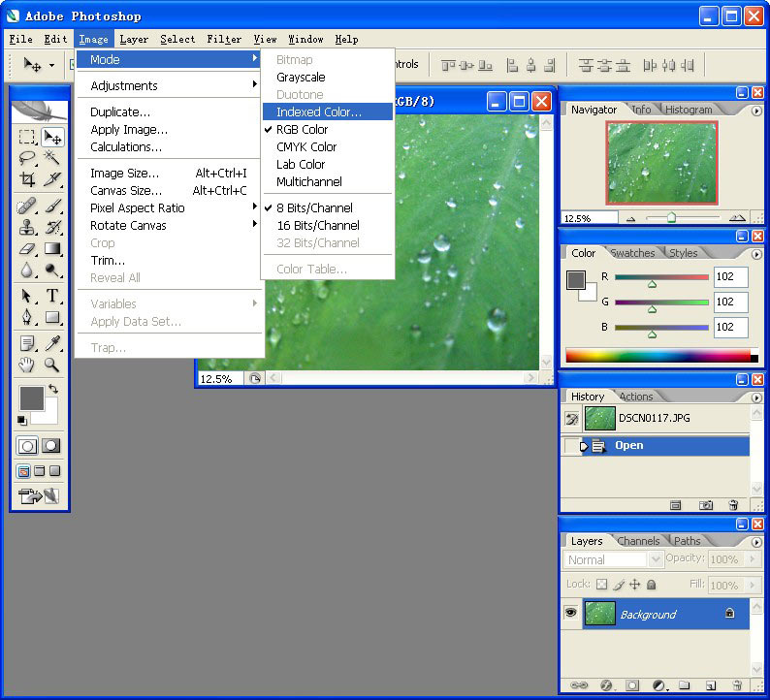This screenshot has height=700, width=770.
Task: Open Layers panel options menu arrow
Action: pos(756,542)
